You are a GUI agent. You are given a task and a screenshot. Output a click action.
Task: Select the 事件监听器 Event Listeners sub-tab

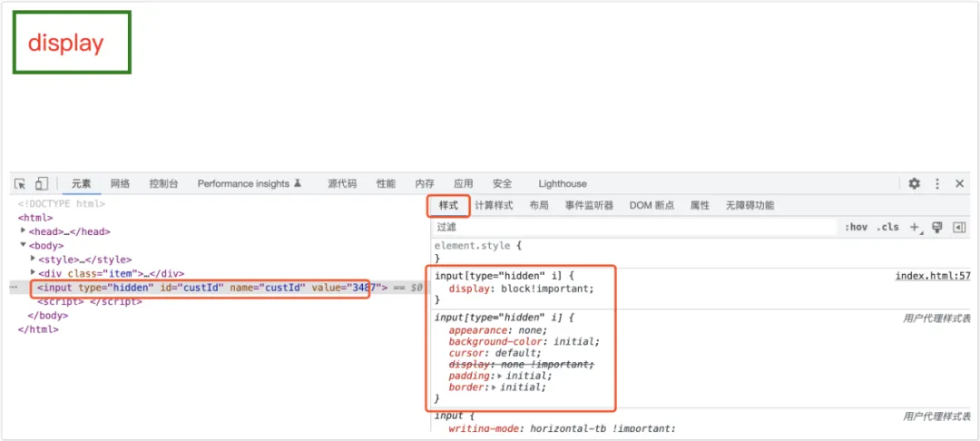[590, 205]
